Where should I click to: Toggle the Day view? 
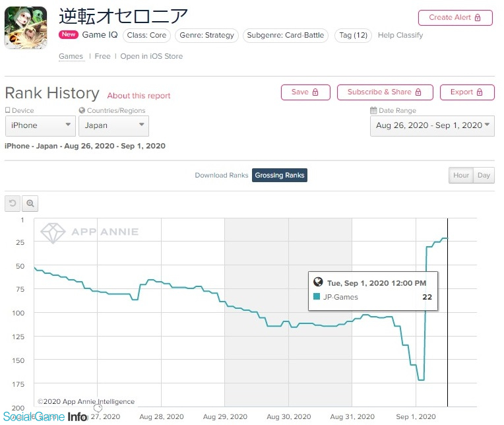pyautogui.click(x=484, y=175)
